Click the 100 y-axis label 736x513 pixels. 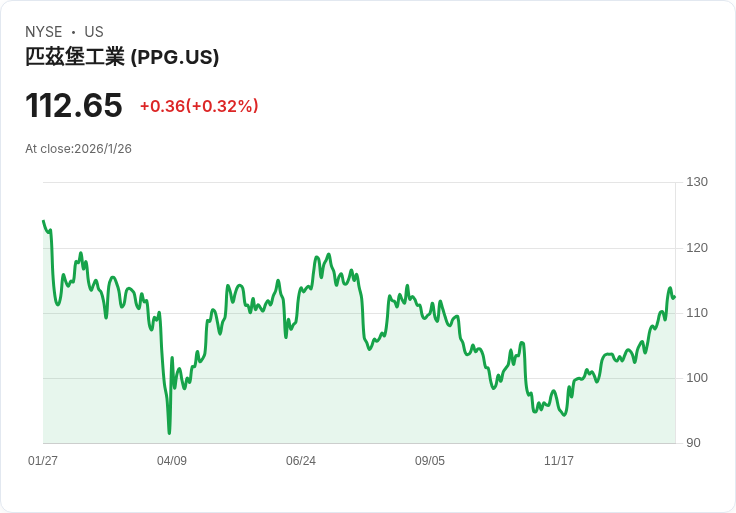697,378
